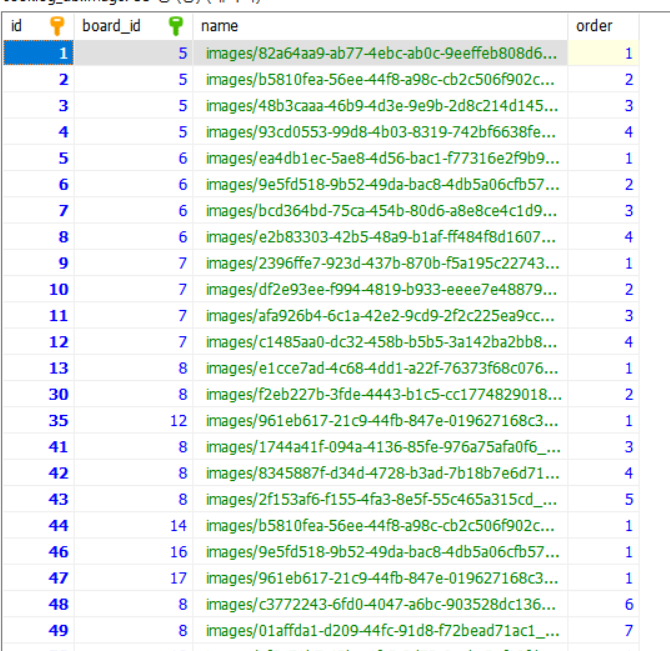Click name cell in row with id 47

tap(380, 578)
